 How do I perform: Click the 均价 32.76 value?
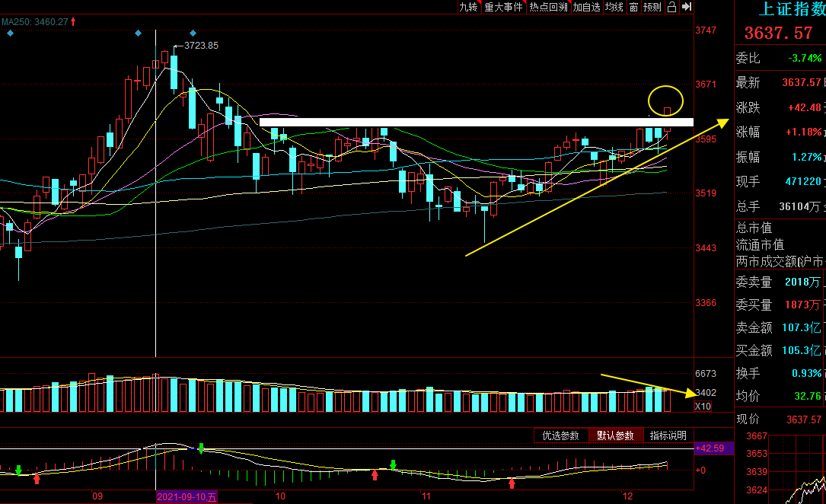tap(808, 396)
